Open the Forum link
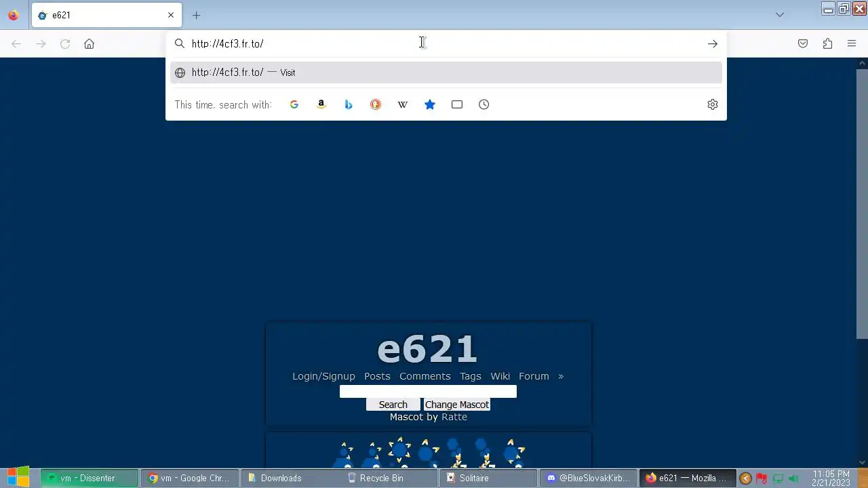The width and height of the screenshot is (868, 488). (x=534, y=376)
